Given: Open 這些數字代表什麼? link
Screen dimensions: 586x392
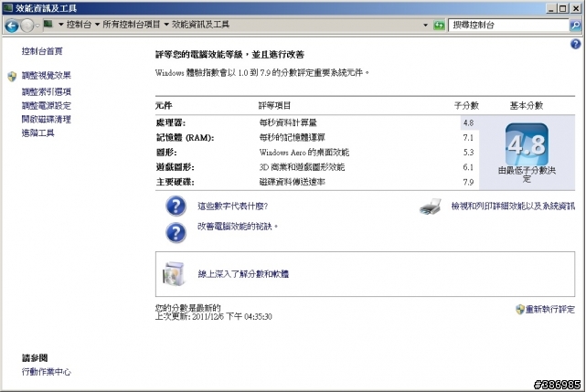Looking at the screenshot, I should pos(232,206).
